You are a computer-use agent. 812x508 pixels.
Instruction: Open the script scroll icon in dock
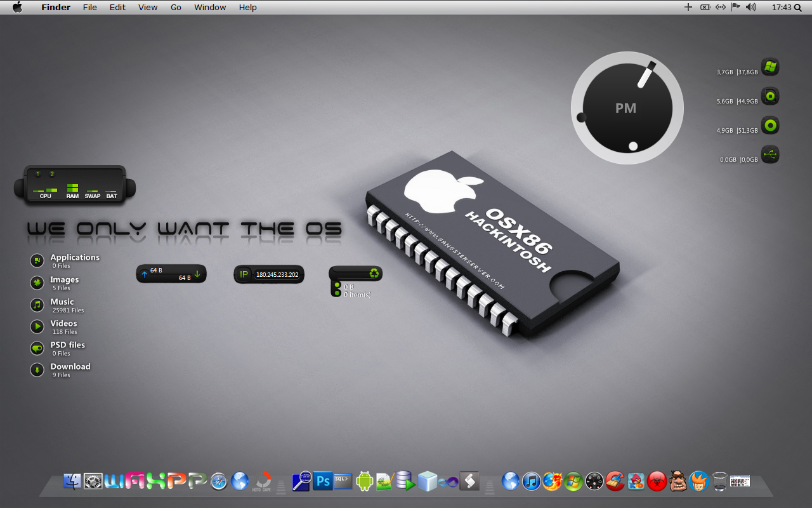(469, 481)
